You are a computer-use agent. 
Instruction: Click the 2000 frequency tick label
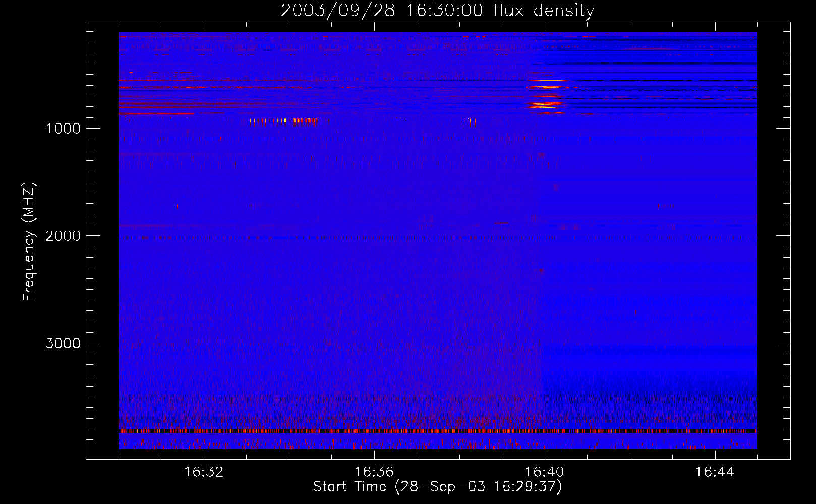(63, 236)
